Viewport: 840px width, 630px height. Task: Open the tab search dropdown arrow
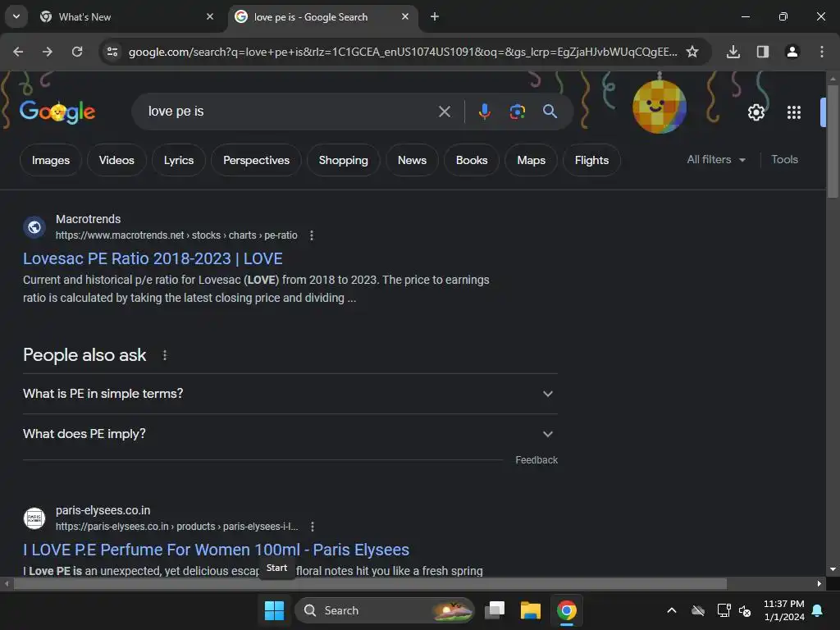point(16,16)
